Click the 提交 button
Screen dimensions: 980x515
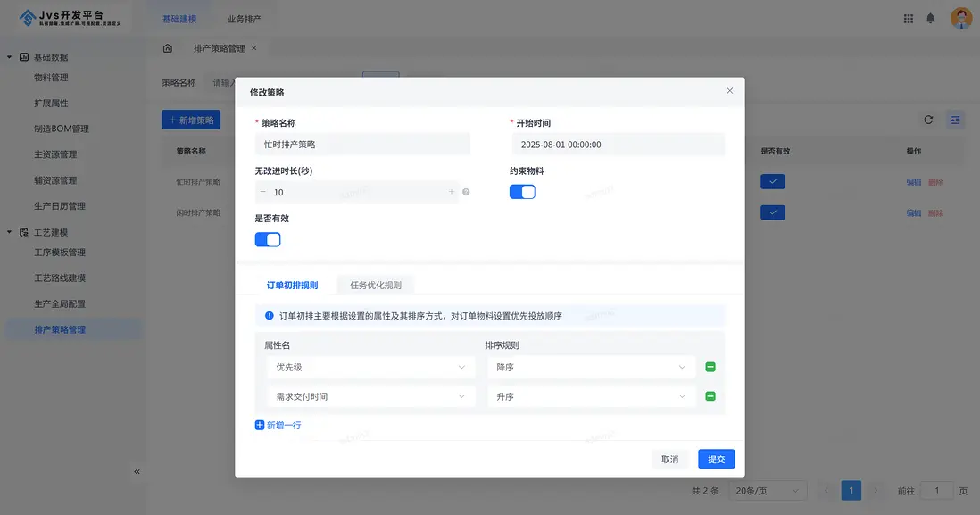pos(716,459)
